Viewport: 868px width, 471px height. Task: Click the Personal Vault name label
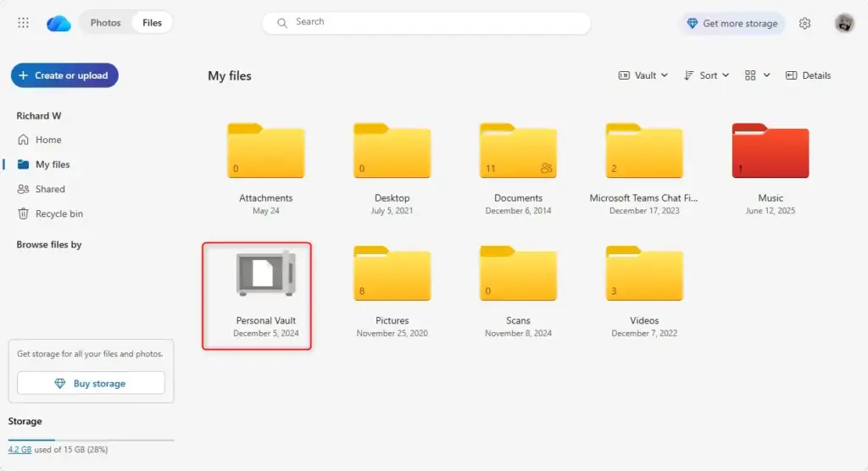click(x=265, y=320)
